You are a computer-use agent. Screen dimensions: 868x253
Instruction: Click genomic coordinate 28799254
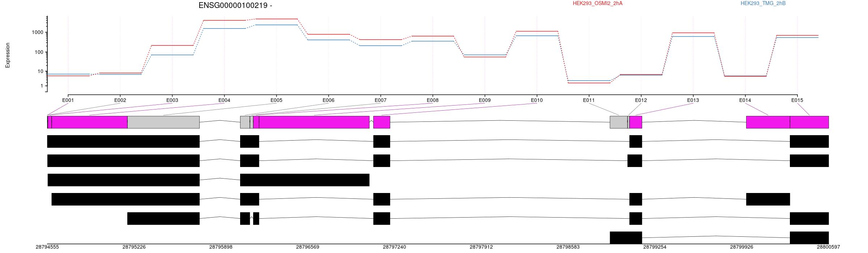tap(655, 247)
